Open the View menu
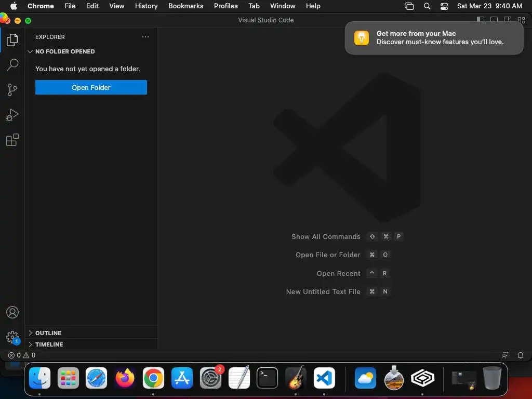This screenshot has height=399, width=532. tap(116, 6)
